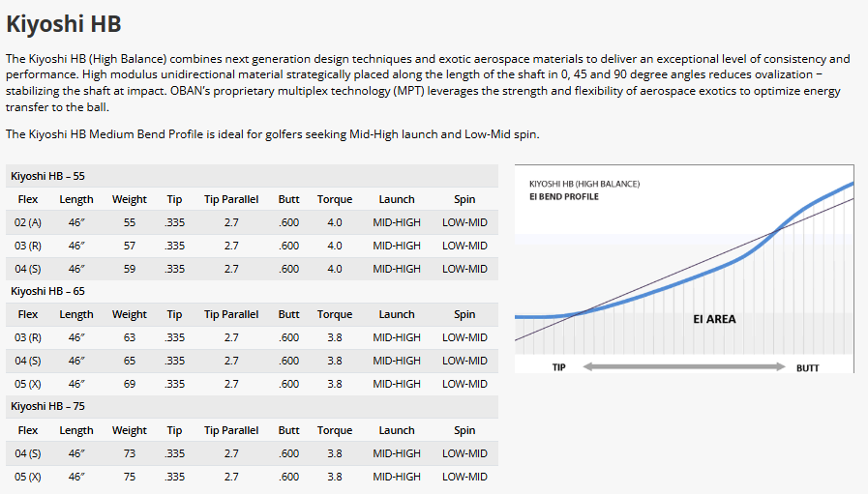The height and width of the screenshot is (494, 868).
Task: Click the weight value 57
Action: (129, 246)
